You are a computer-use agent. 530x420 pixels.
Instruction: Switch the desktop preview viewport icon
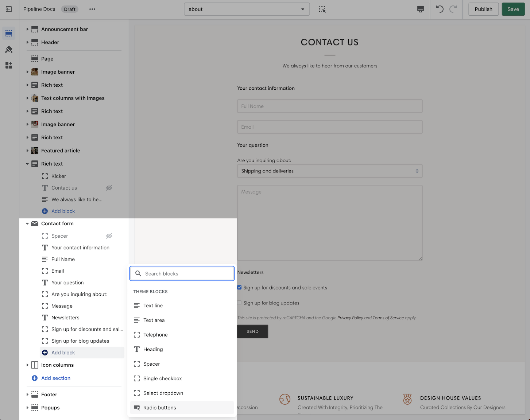coord(421,9)
